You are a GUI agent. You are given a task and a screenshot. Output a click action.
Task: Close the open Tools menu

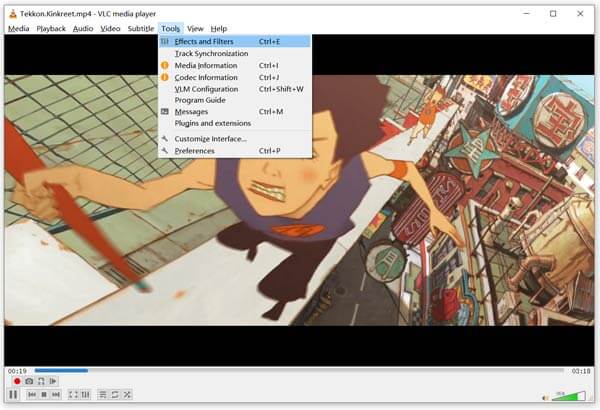coord(170,29)
